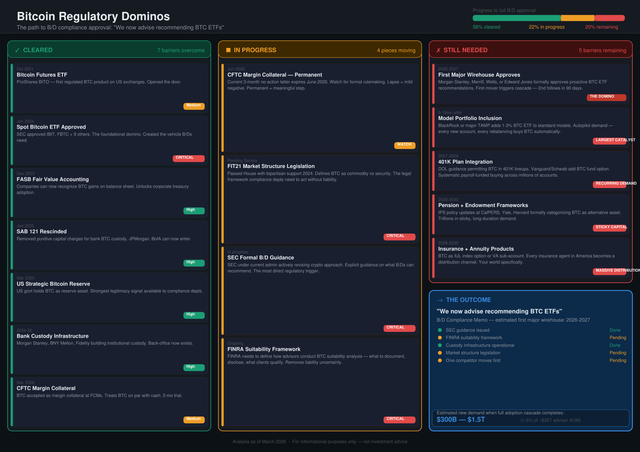Viewport: 640px width, 452px height.
Task: Click the MASSIVE DISTRIBUTION badge on Insurance + Annuity Products
Action: pyautogui.click(x=610, y=272)
